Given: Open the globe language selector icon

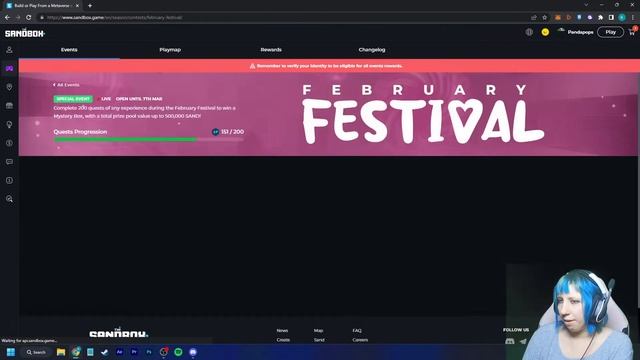Looking at the screenshot, I should pos(529,32).
